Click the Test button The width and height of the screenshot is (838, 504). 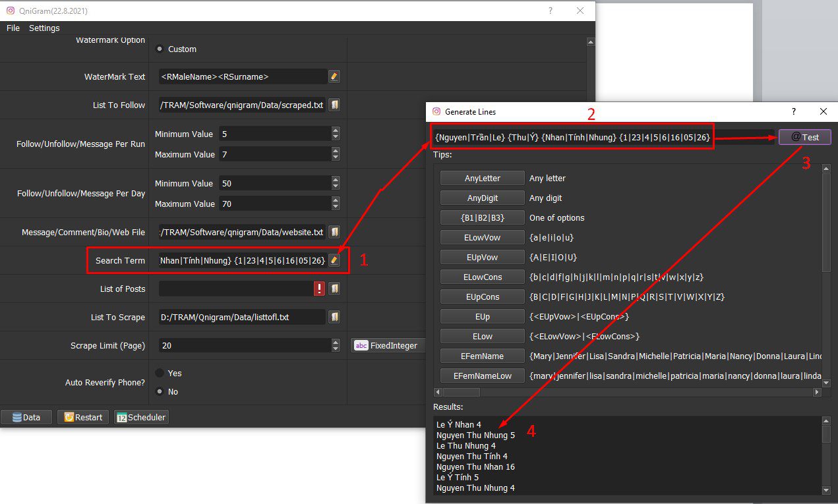(x=804, y=137)
